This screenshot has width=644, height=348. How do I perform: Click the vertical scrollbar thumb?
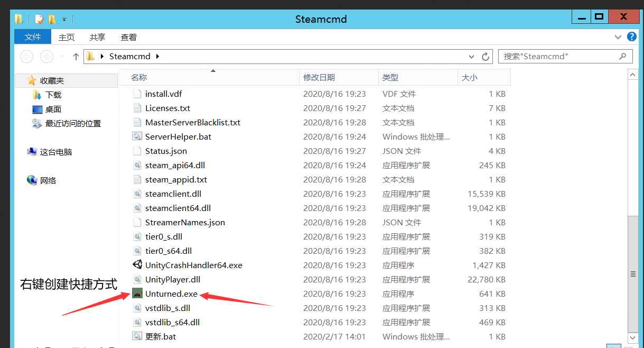[x=633, y=273]
